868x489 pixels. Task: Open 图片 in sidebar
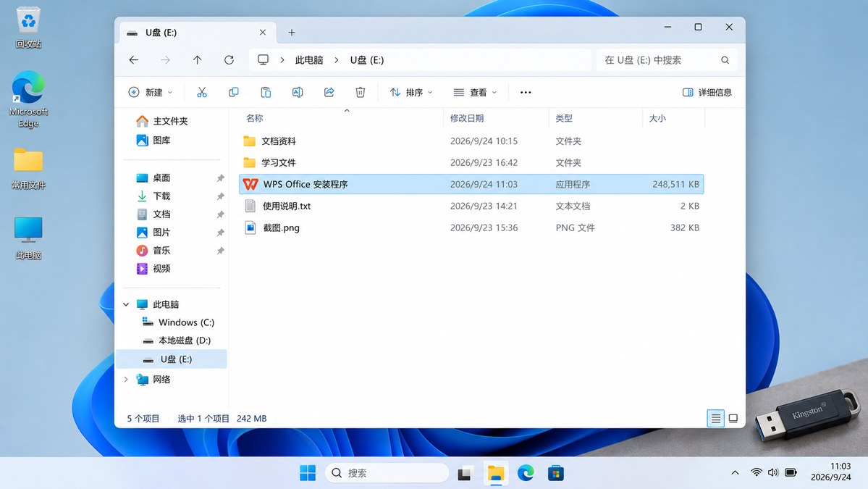click(153, 233)
